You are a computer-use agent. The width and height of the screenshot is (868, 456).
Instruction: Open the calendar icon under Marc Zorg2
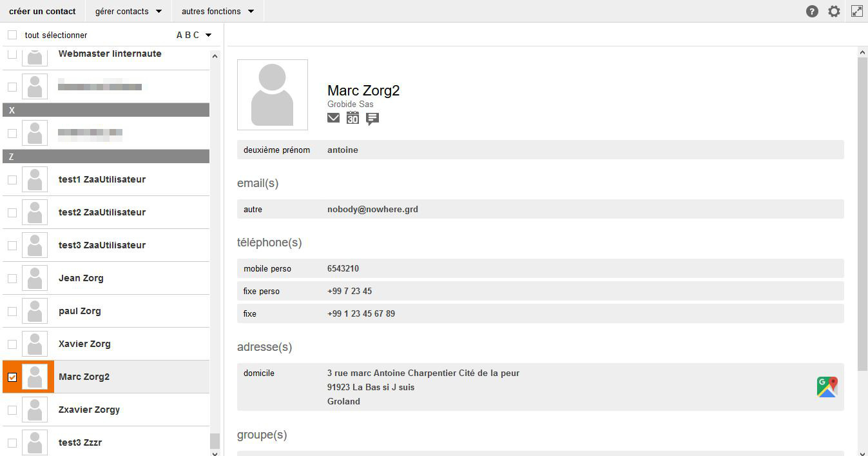(x=352, y=118)
